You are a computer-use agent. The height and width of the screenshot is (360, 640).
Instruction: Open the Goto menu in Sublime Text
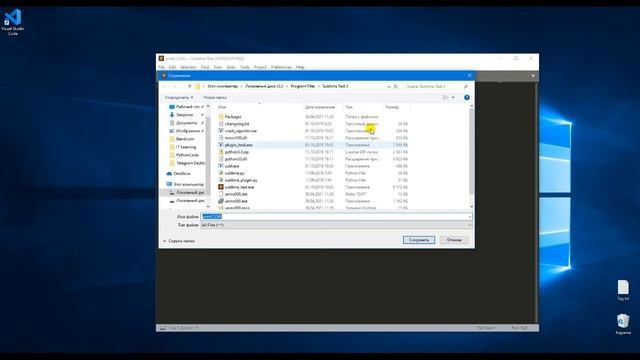tap(231, 67)
